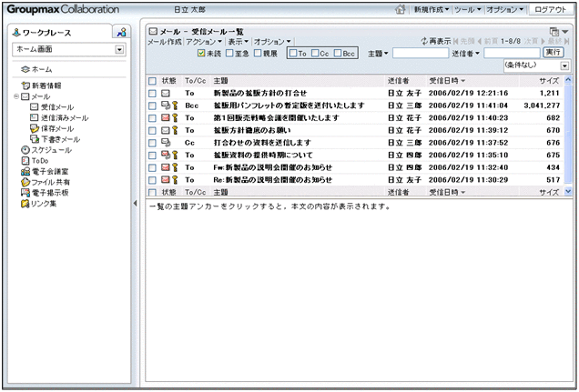Click the portlet window icon at top right
The width and height of the screenshot is (579, 392).
(x=554, y=32)
